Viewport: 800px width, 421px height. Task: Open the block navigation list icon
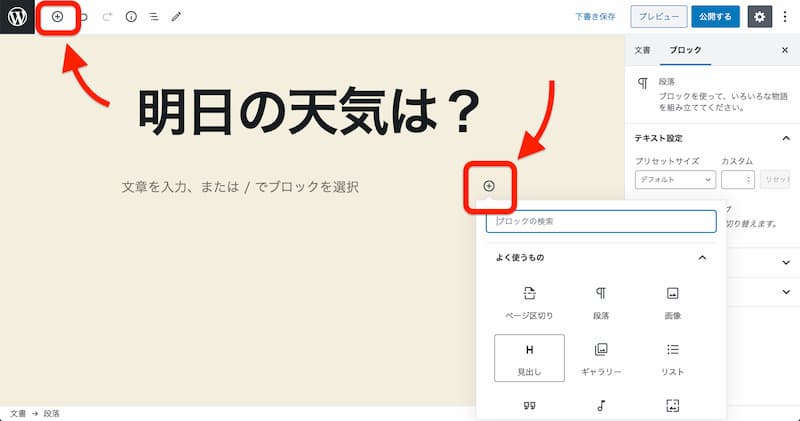coord(154,17)
